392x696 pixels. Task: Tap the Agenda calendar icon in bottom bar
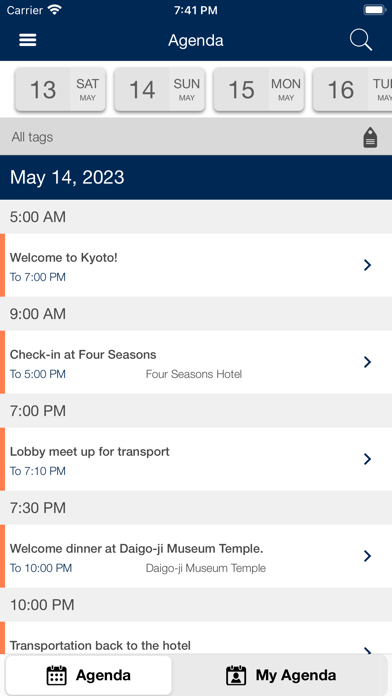[57, 675]
